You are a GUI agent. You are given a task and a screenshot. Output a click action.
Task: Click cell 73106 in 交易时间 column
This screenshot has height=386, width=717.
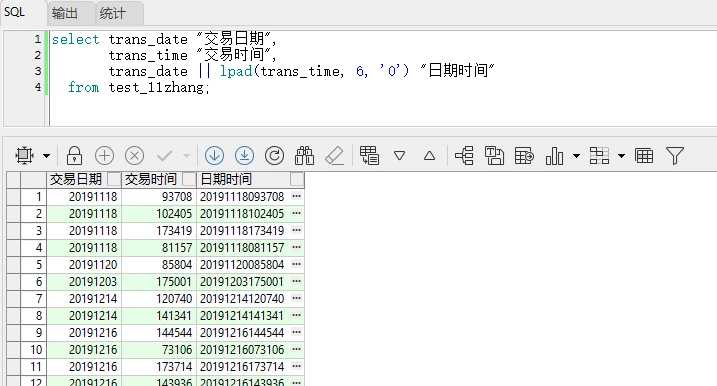click(159, 350)
